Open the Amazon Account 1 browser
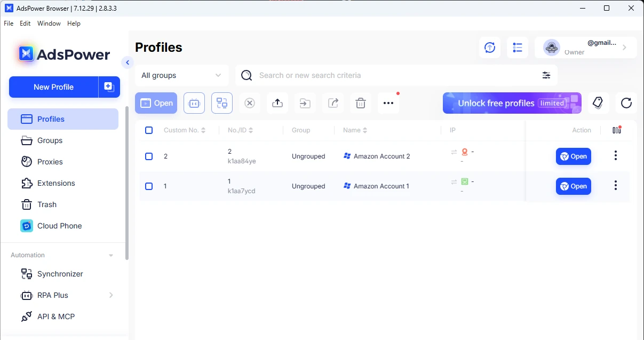This screenshot has height=340, width=644. point(573,186)
